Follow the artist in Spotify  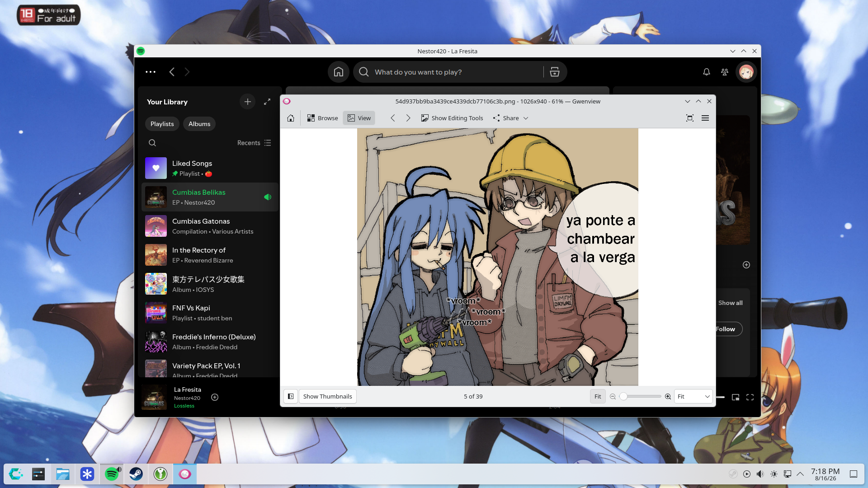pyautogui.click(x=728, y=329)
